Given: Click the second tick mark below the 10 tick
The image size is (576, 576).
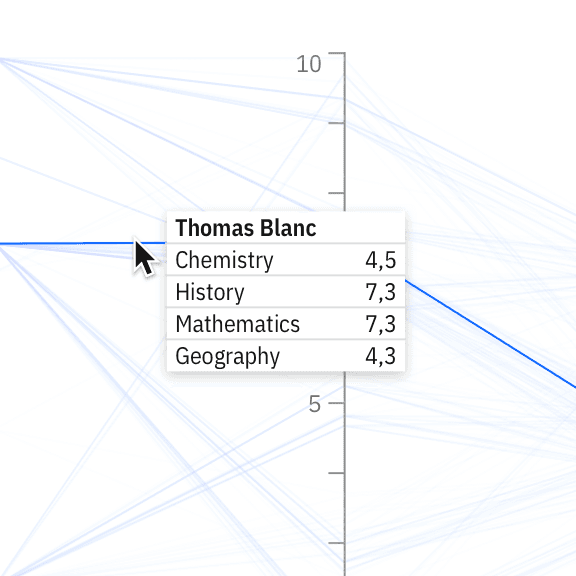Looking at the screenshot, I should pyautogui.click(x=336, y=193).
